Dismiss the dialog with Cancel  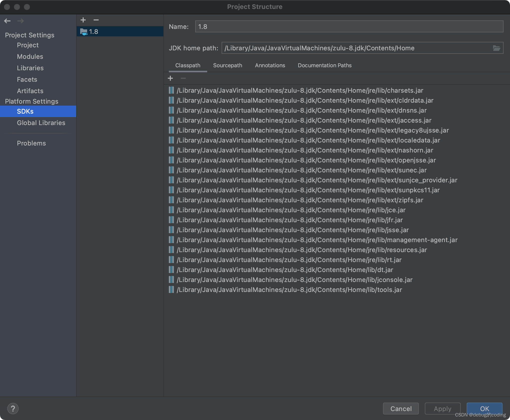coord(401,409)
